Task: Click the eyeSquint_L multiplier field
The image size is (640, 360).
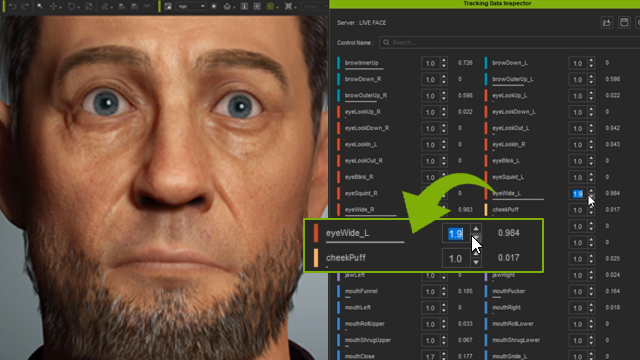Action: 578,178
